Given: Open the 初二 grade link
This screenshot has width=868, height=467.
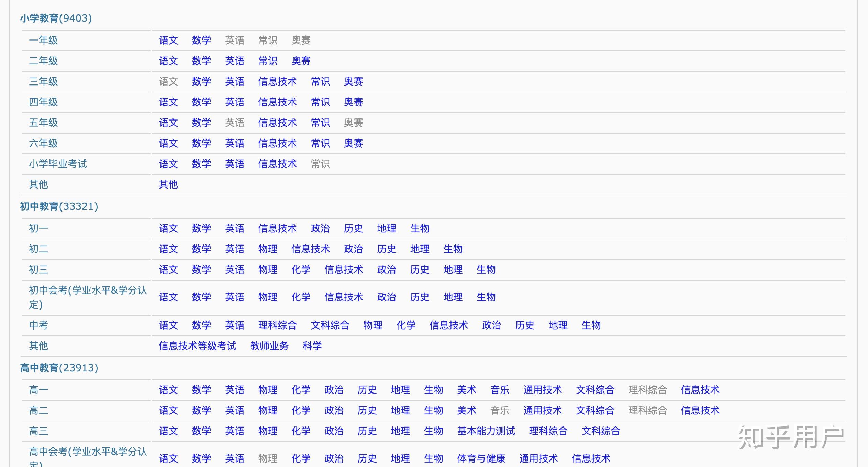Looking at the screenshot, I should [x=38, y=249].
